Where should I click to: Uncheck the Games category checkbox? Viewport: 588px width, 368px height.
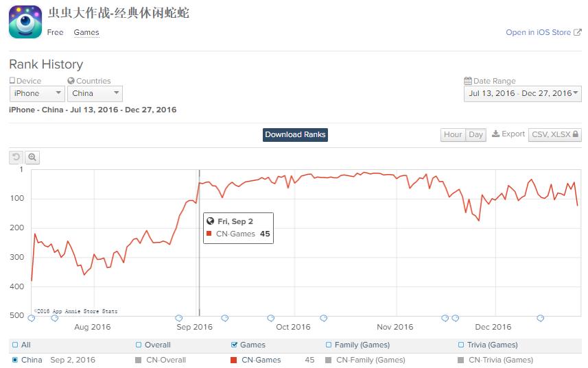(235, 345)
